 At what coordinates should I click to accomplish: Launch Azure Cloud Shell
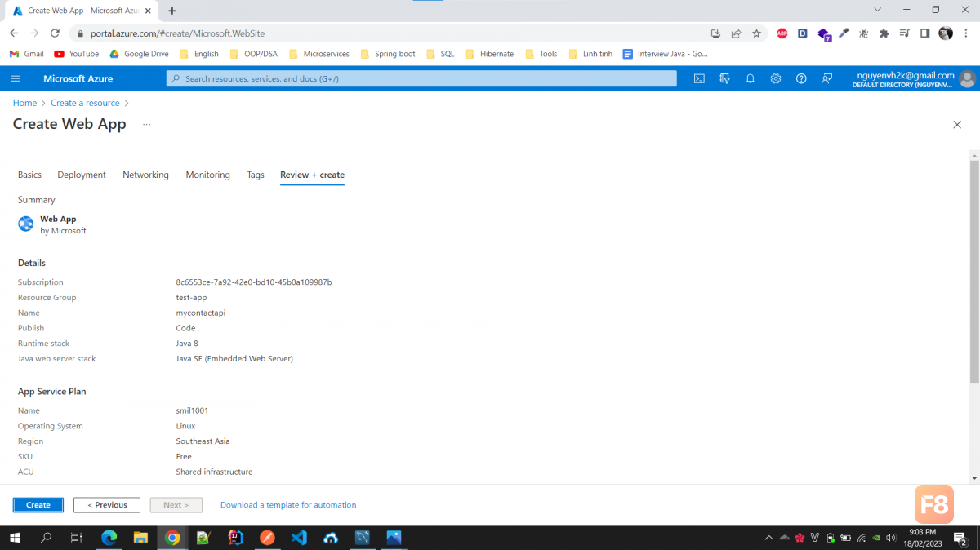(x=699, y=78)
